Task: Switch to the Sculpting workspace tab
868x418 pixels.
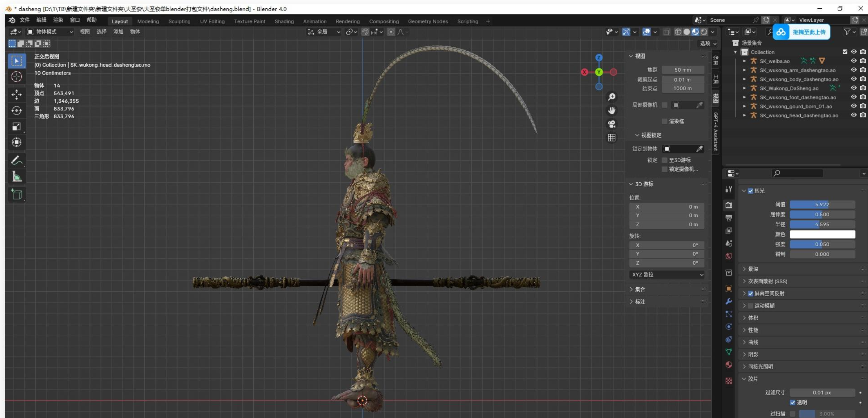Action: (x=179, y=21)
